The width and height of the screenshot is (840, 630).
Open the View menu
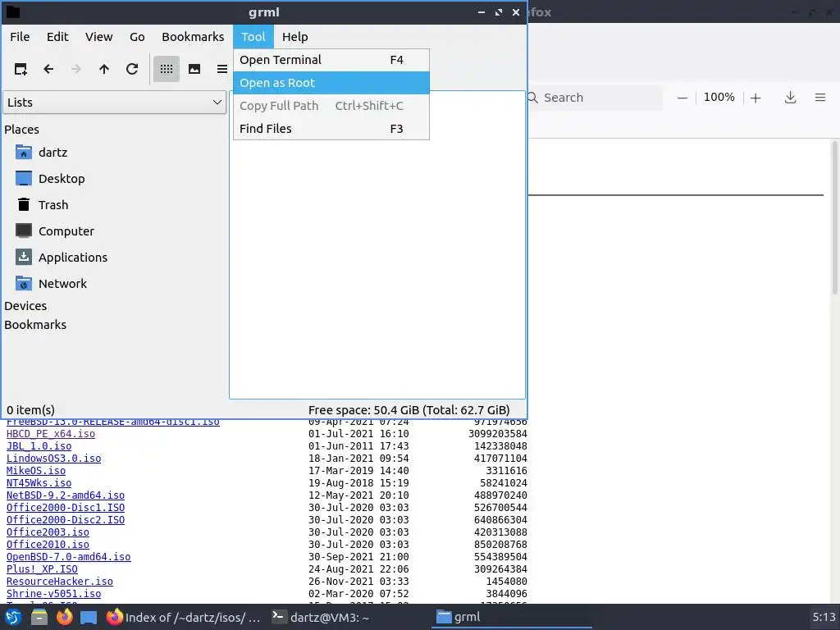pos(99,37)
